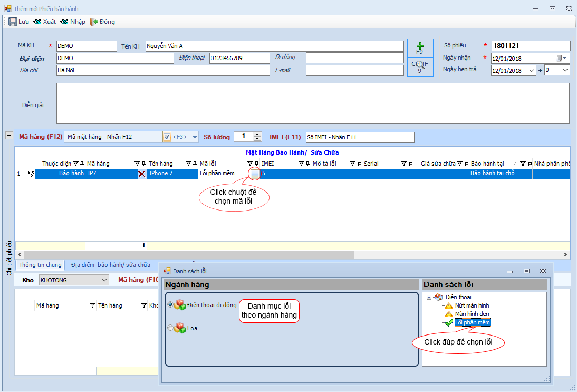Viewport: 577px width, 392px height.
Task: Click Nhập import toolbar button
Action: tap(73, 22)
